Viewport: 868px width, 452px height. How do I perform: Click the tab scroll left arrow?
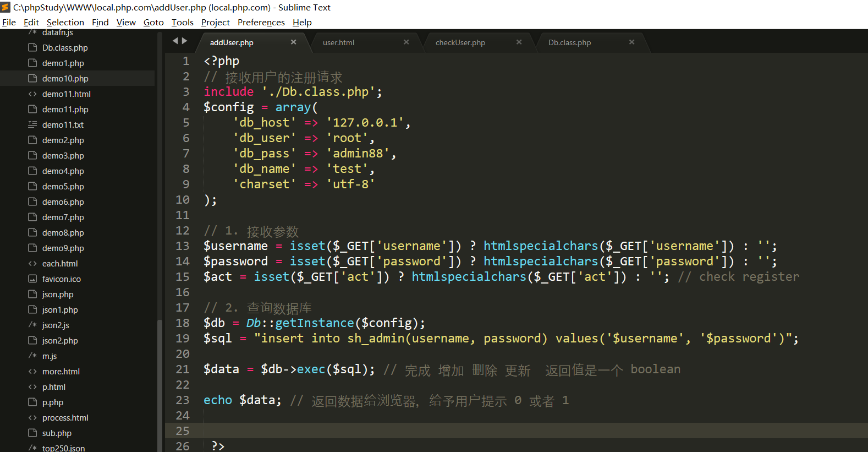(x=175, y=41)
